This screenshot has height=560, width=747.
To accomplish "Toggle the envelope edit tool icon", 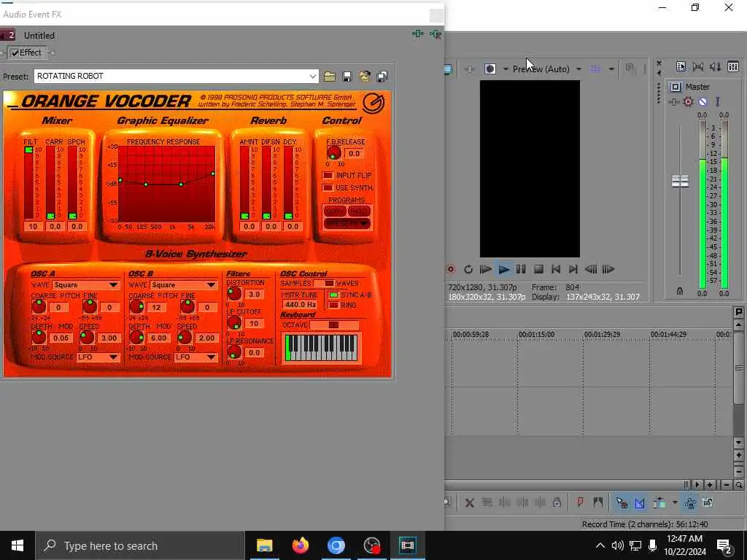I will click(x=639, y=502).
